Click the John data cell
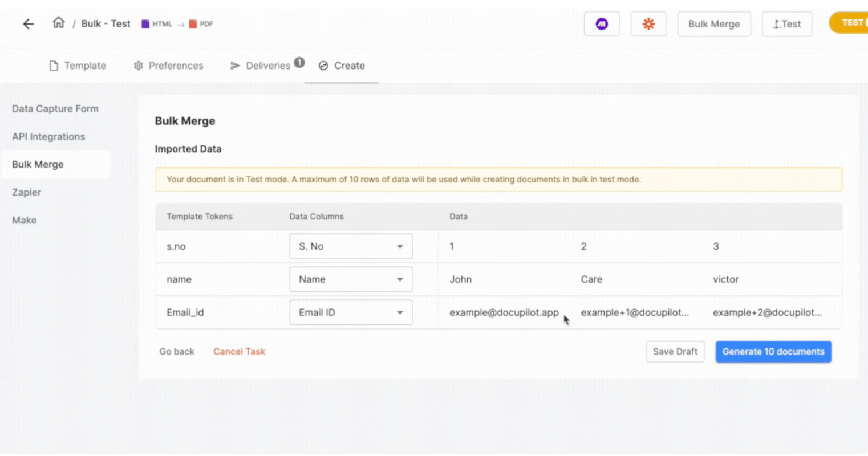868x456 pixels. (461, 279)
